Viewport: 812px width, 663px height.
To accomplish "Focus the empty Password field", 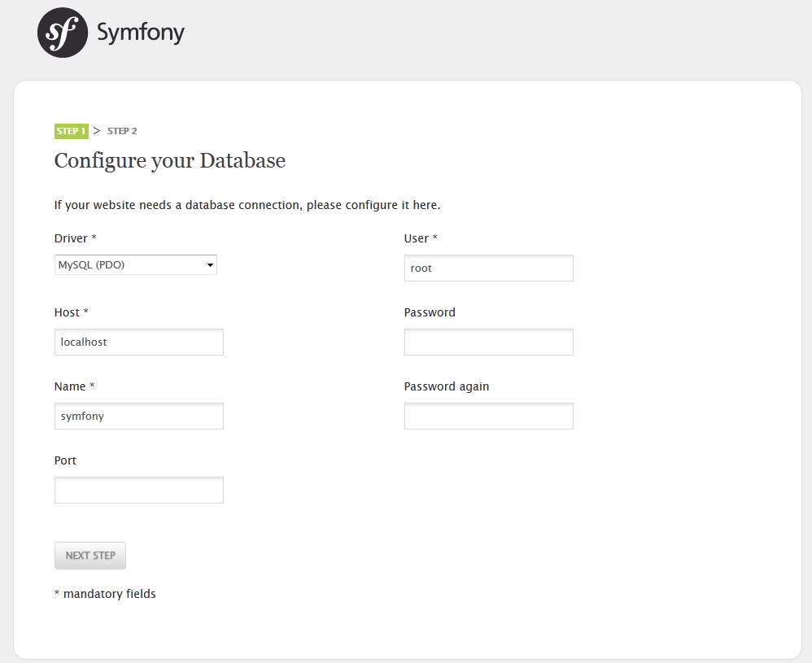I will pyautogui.click(x=488, y=342).
